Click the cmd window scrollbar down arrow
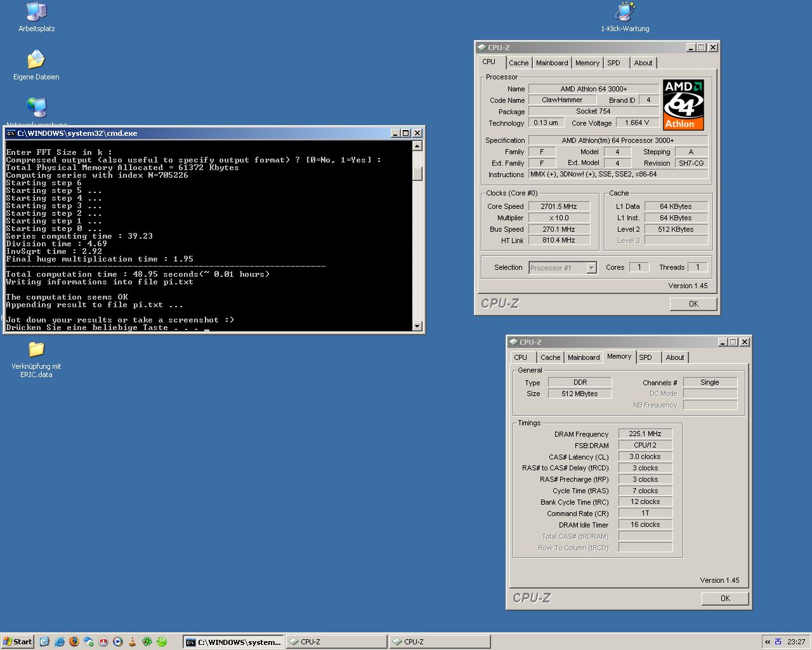 pos(417,326)
